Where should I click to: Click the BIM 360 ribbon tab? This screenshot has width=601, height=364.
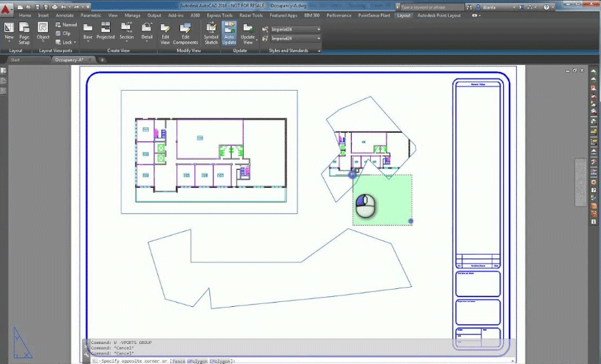click(312, 15)
